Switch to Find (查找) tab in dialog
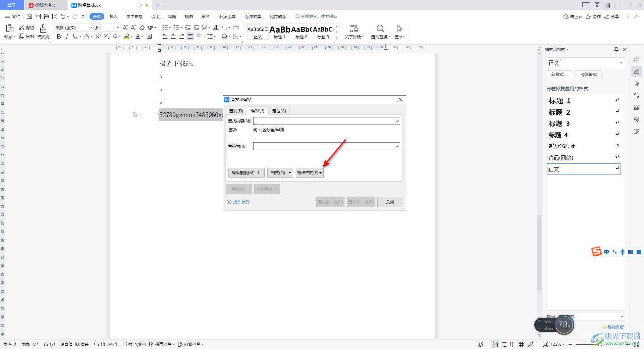 point(236,111)
